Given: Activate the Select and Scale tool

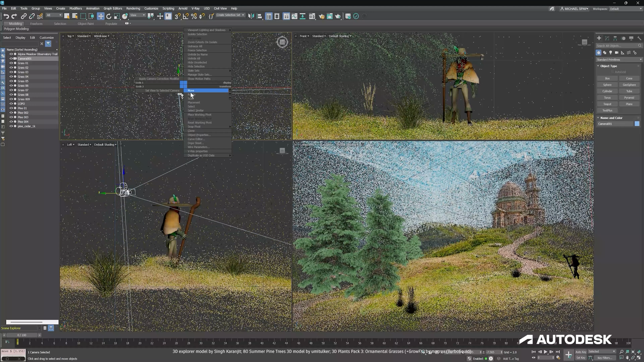Looking at the screenshot, I should pos(117,16).
